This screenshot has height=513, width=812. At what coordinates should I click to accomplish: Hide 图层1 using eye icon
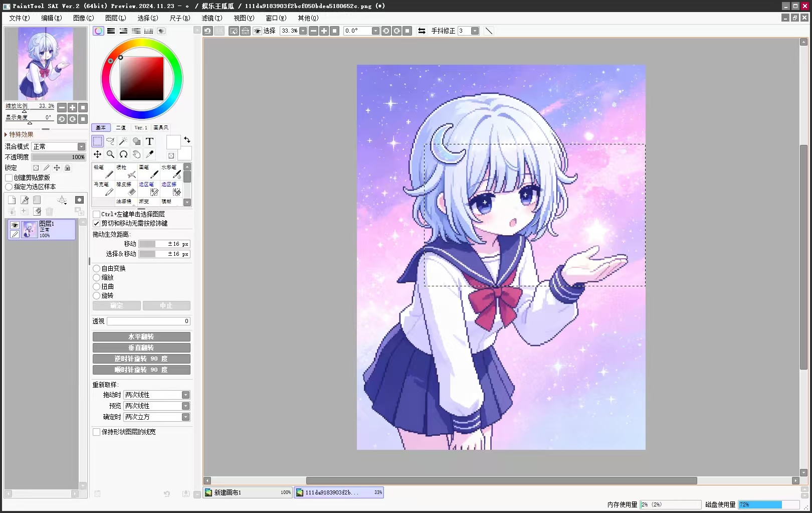click(x=15, y=225)
